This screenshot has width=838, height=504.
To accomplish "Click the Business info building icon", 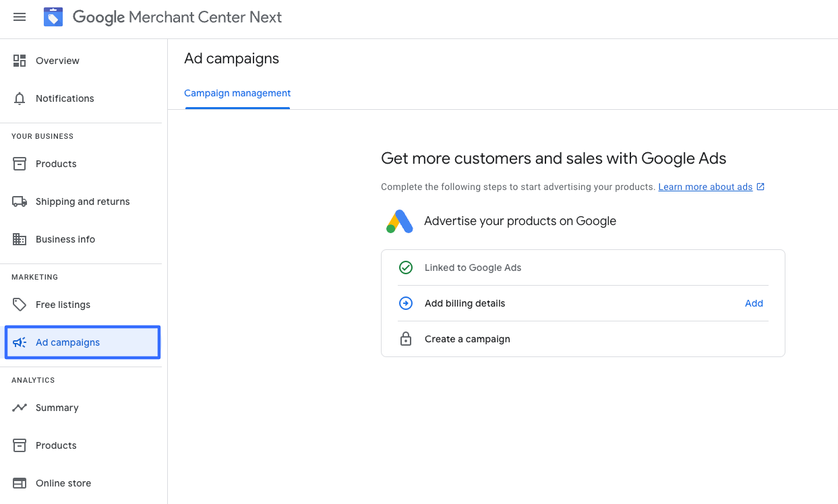I will tap(20, 239).
